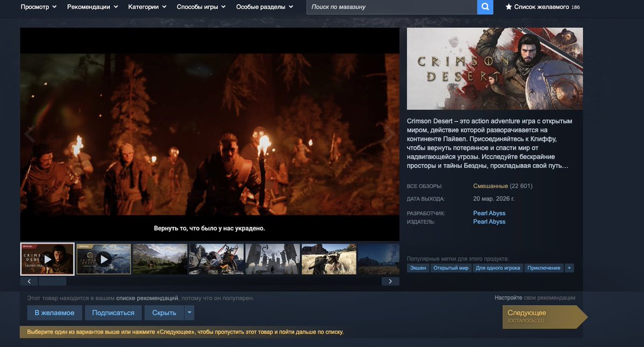This screenshot has height=347, width=644.
Task: Click the release date 20 мар. 2026 г.
Action: (x=494, y=198)
